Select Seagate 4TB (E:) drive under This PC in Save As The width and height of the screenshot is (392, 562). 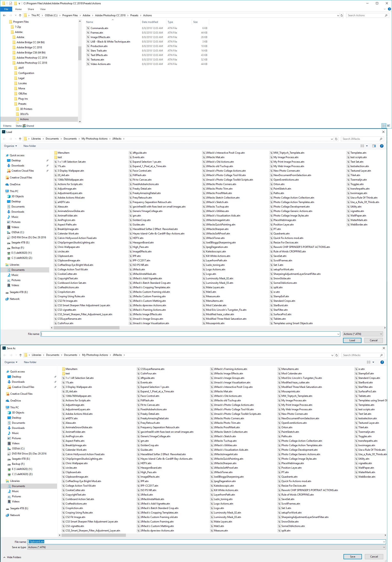21,459
